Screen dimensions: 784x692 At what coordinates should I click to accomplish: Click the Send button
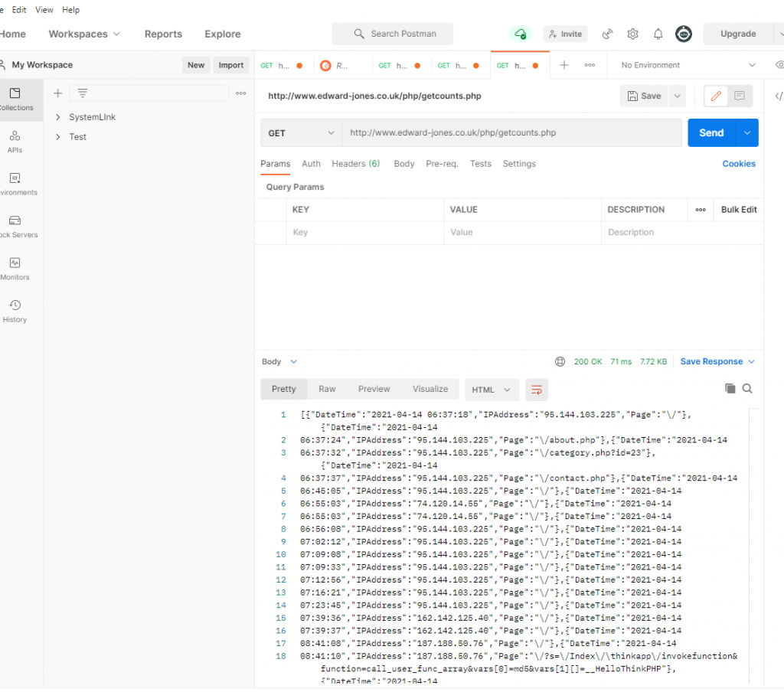711,133
